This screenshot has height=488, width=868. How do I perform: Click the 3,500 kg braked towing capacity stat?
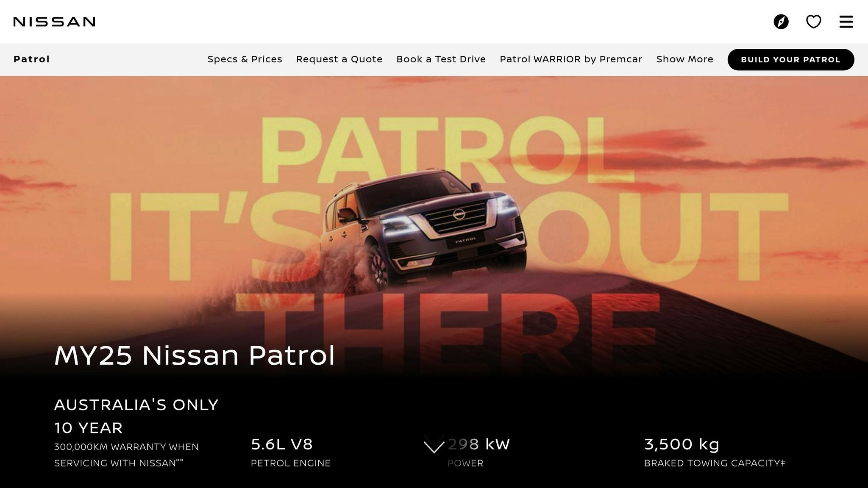point(715,452)
